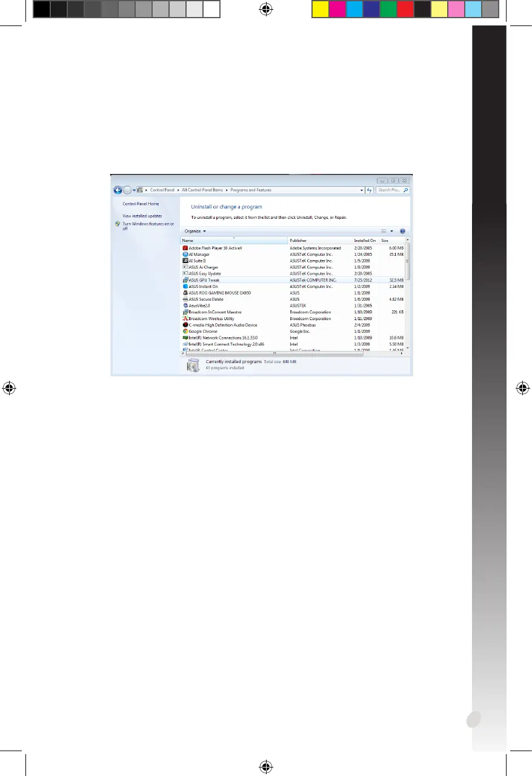The image size is (532, 776).
Task: Click the Intel Network Connections icon
Action: (x=185, y=338)
